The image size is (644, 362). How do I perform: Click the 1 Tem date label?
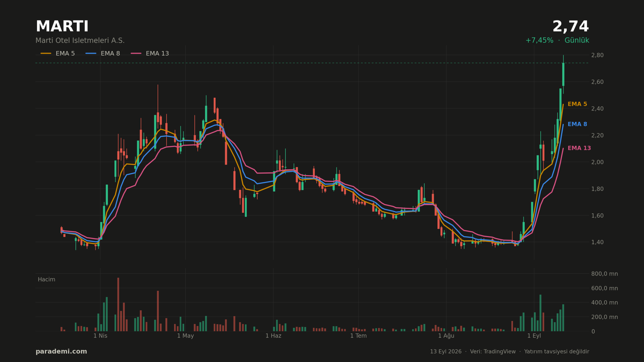(x=358, y=336)
